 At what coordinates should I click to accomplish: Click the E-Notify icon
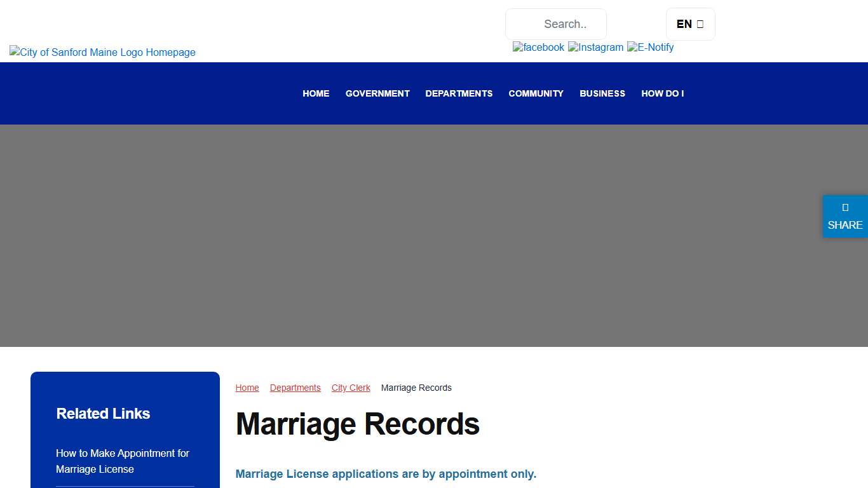coord(650,47)
